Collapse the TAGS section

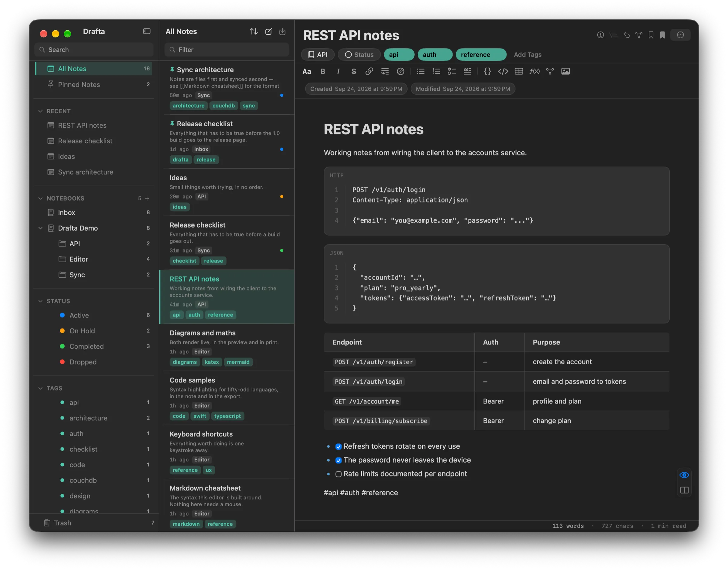[x=40, y=388]
